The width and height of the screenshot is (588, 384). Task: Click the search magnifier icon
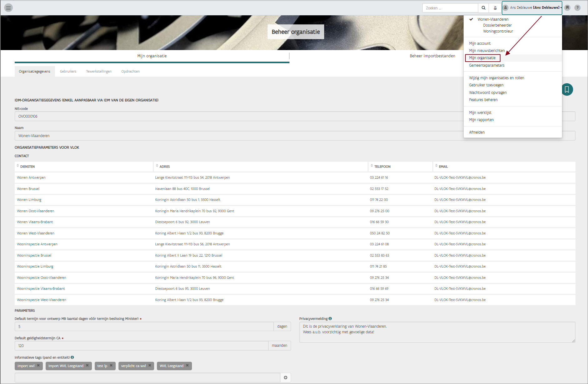[x=483, y=8]
